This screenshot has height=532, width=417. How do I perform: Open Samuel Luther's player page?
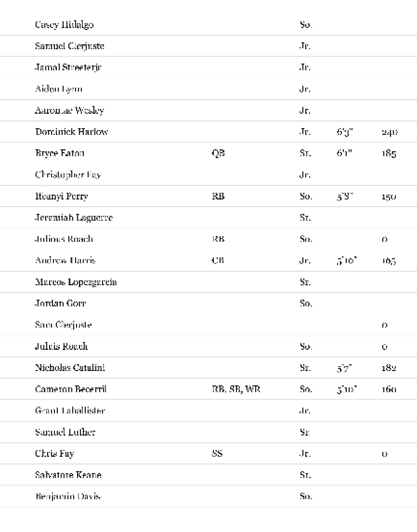(66, 432)
